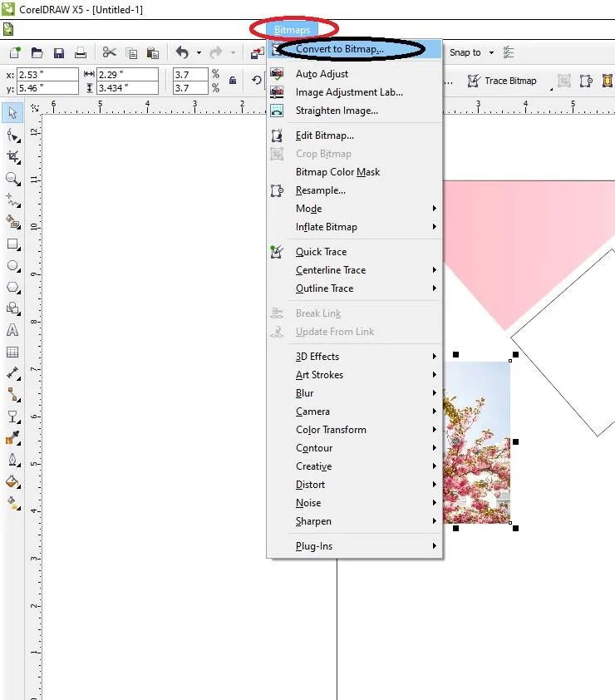Select the Ellipse tool

(x=12, y=266)
